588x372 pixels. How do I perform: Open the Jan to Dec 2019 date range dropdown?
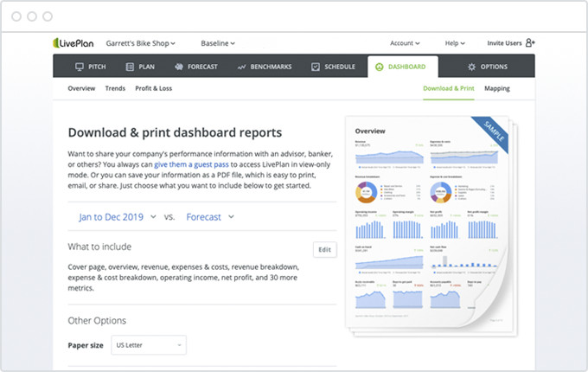[x=118, y=217]
